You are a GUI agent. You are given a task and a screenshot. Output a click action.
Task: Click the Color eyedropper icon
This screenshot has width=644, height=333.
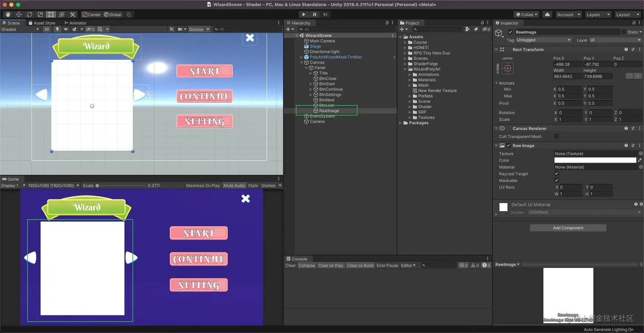click(x=640, y=160)
